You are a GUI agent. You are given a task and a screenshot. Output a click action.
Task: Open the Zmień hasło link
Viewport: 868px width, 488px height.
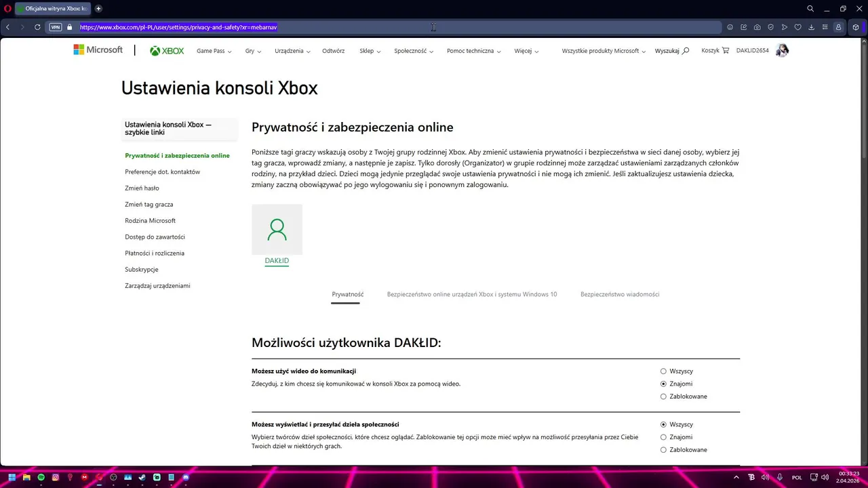pos(142,188)
